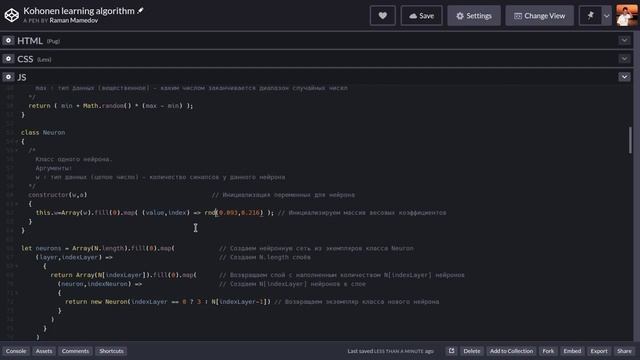Edit pen title with pencil icon
Viewport: 640px width, 360px height.
140,11
